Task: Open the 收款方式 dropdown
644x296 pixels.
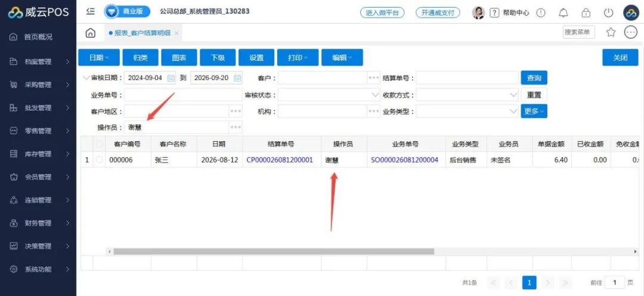Action: 467,95
